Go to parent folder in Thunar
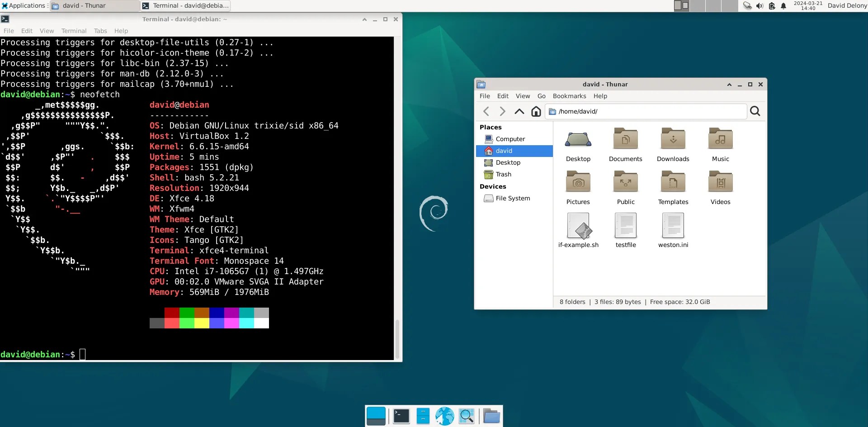The width and height of the screenshot is (868, 427). (519, 111)
